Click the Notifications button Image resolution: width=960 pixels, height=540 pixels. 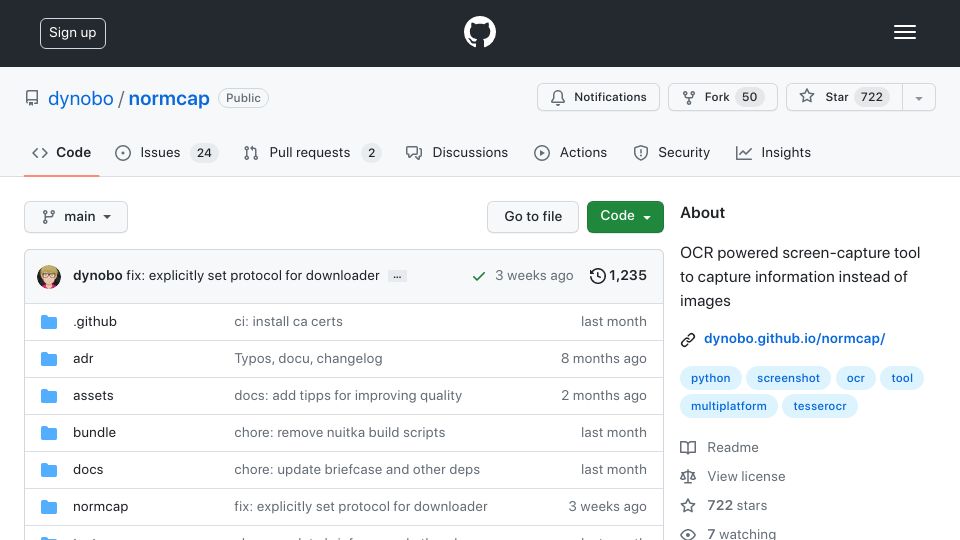coord(598,97)
